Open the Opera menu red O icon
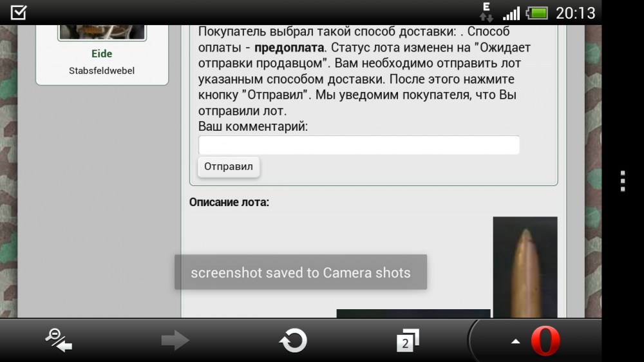The height and width of the screenshot is (362, 644). [545, 341]
